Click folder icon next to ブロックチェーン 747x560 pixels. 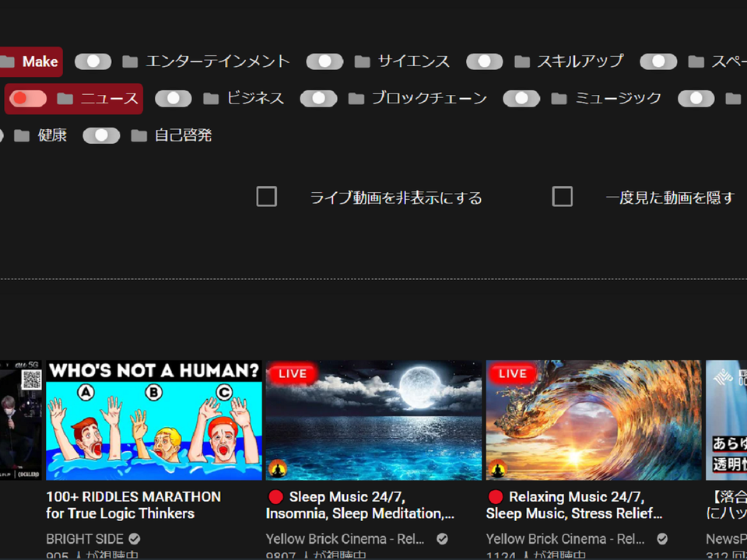click(356, 99)
